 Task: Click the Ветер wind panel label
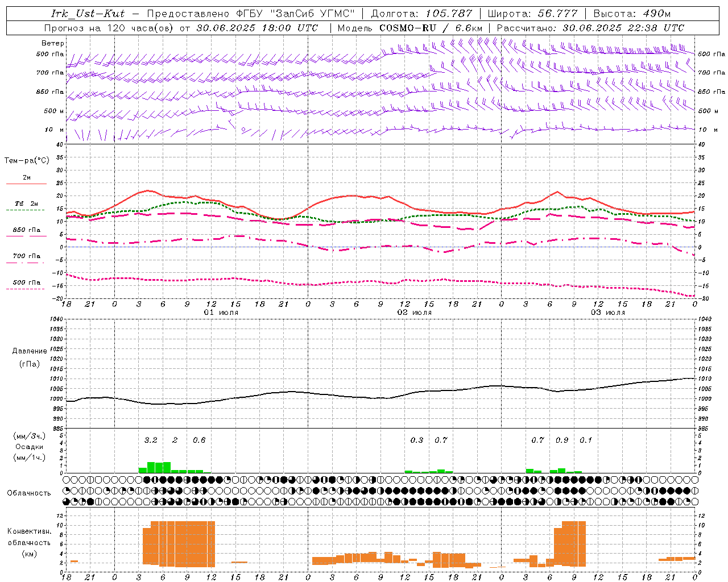coord(53,43)
